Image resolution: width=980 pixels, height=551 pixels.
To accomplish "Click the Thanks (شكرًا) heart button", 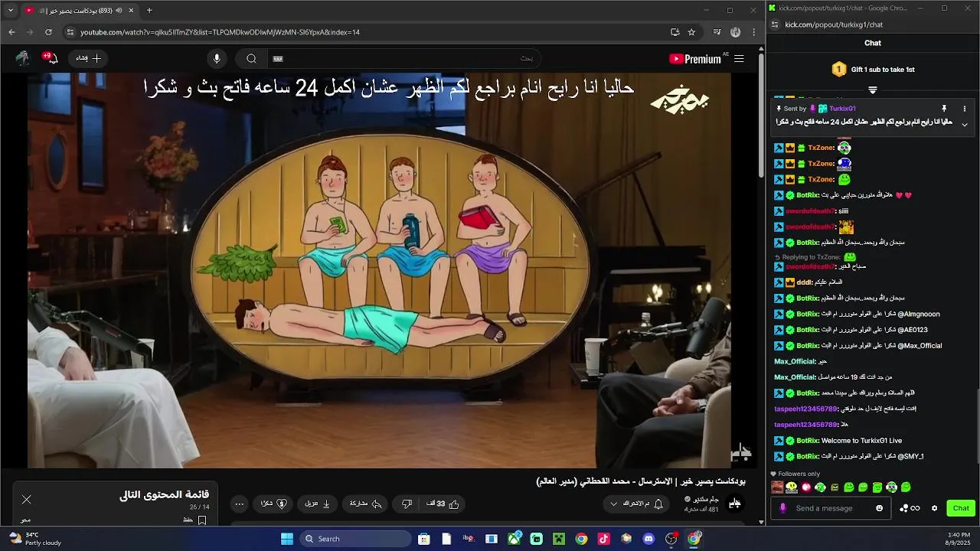I will pyautogui.click(x=273, y=504).
